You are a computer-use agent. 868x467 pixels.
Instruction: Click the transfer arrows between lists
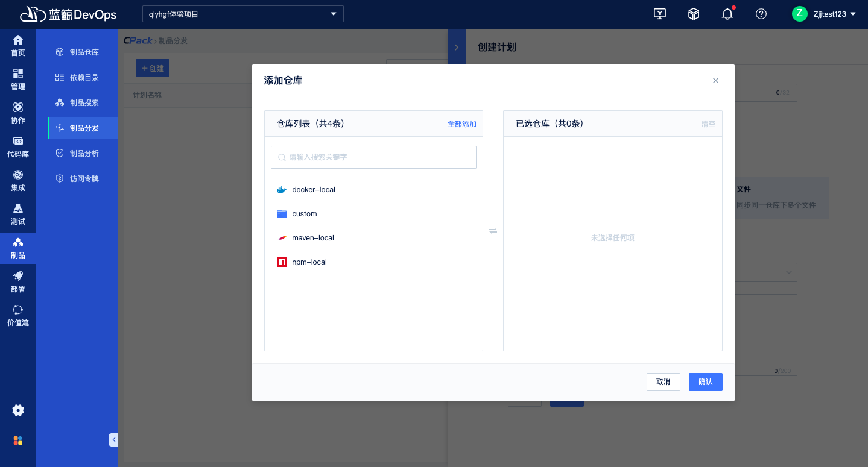493,231
